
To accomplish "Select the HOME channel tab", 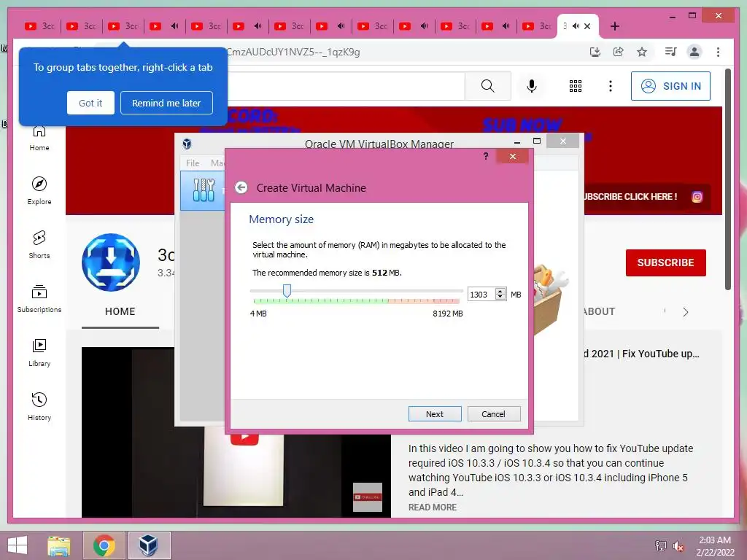I will (120, 311).
